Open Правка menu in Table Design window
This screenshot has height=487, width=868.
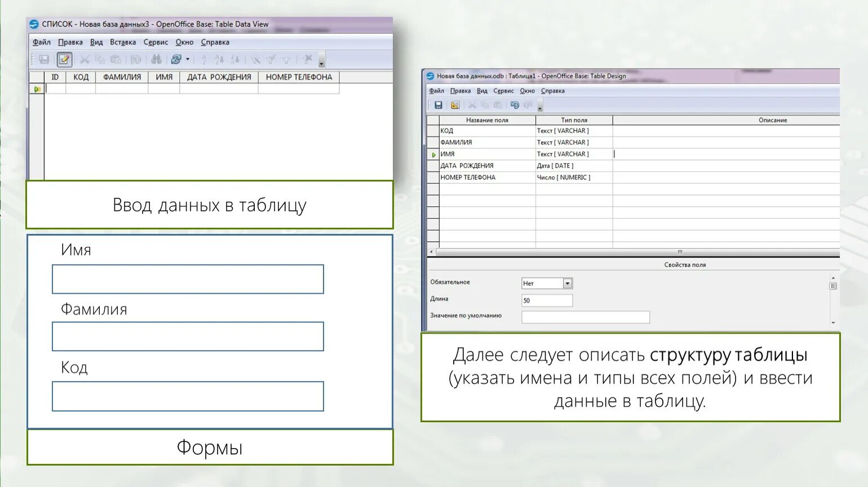460,91
